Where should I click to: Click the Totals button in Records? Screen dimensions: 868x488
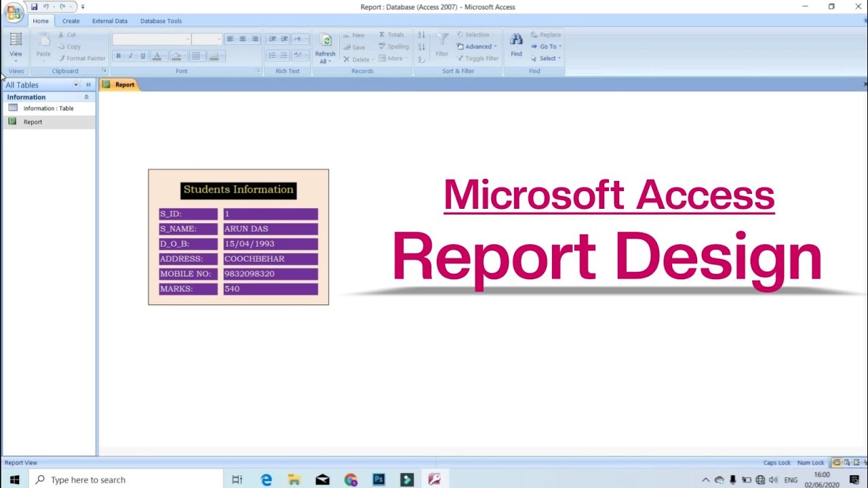(x=391, y=35)
